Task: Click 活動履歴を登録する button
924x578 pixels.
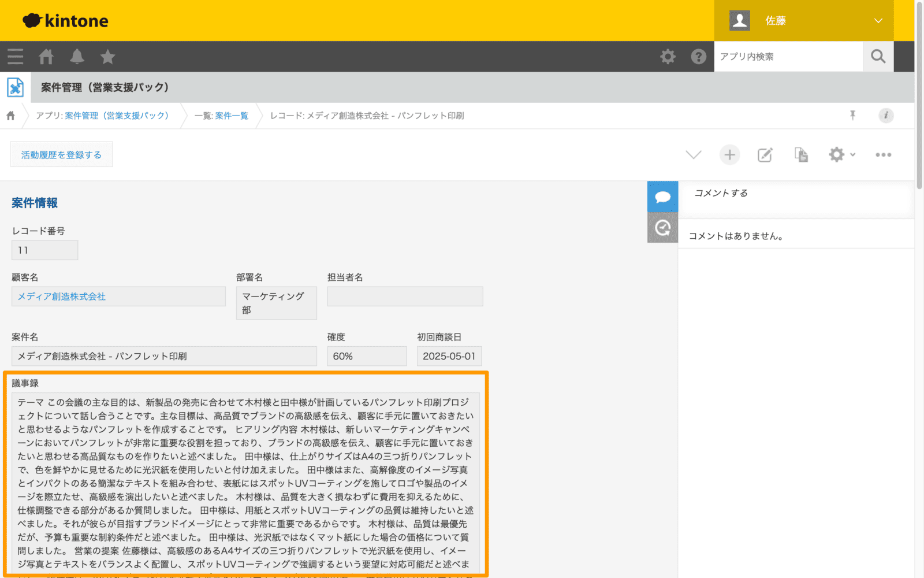Action: tap(62, 154)
